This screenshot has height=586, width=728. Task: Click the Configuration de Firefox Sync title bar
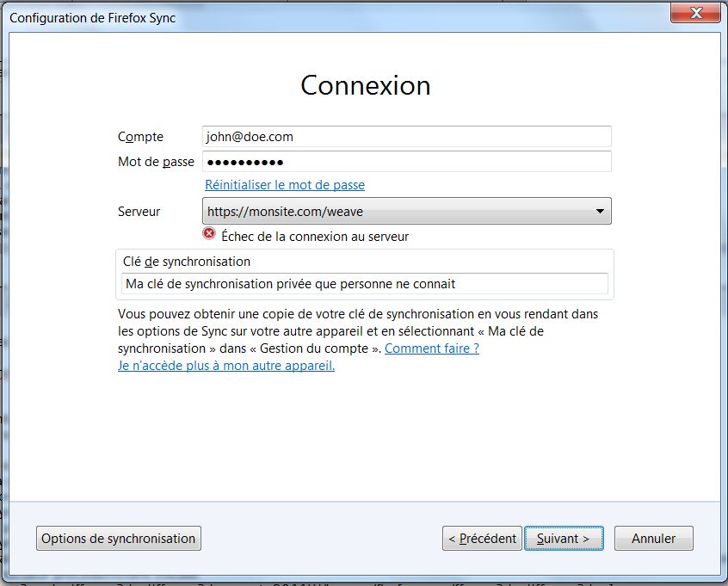click(x=258, y=17)
